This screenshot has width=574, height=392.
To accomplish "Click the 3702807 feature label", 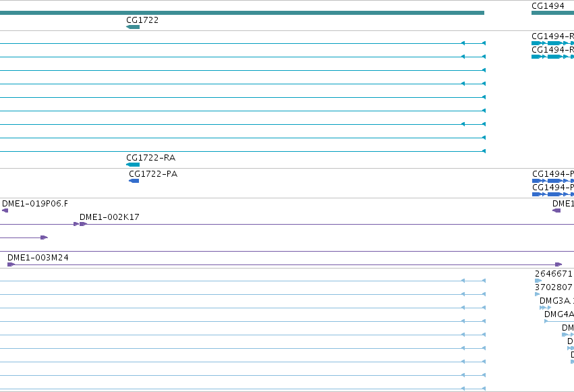I will tap(554, 287).
